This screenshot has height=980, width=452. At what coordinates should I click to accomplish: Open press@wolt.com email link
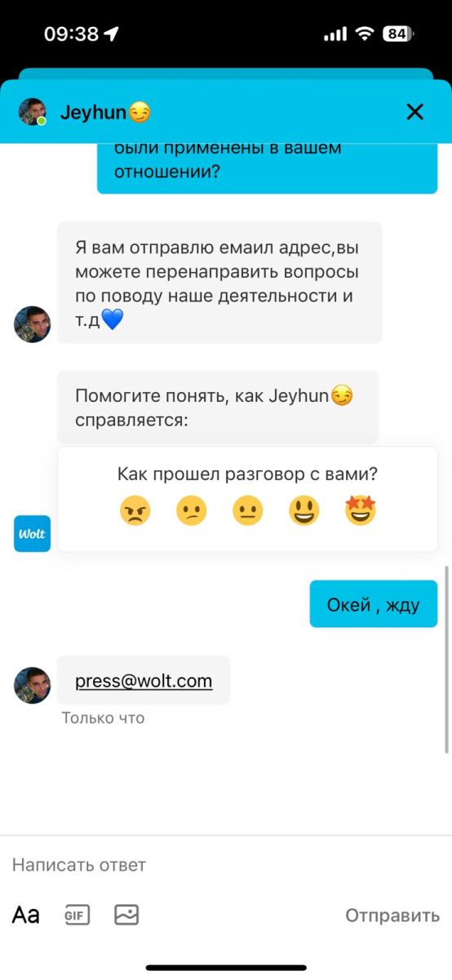pyautogui.click(x=144, y=680)
